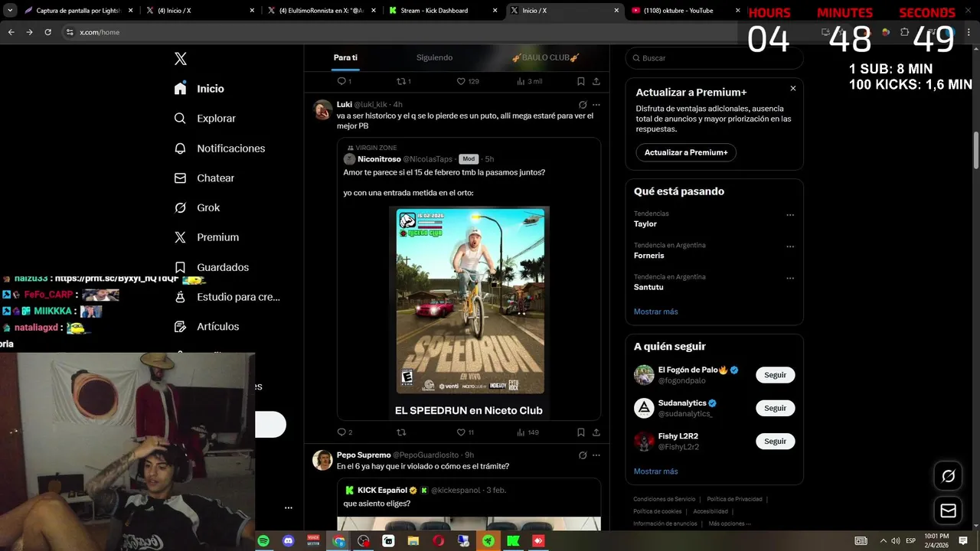Open Spotify from the taskbar

coord(263,541)
